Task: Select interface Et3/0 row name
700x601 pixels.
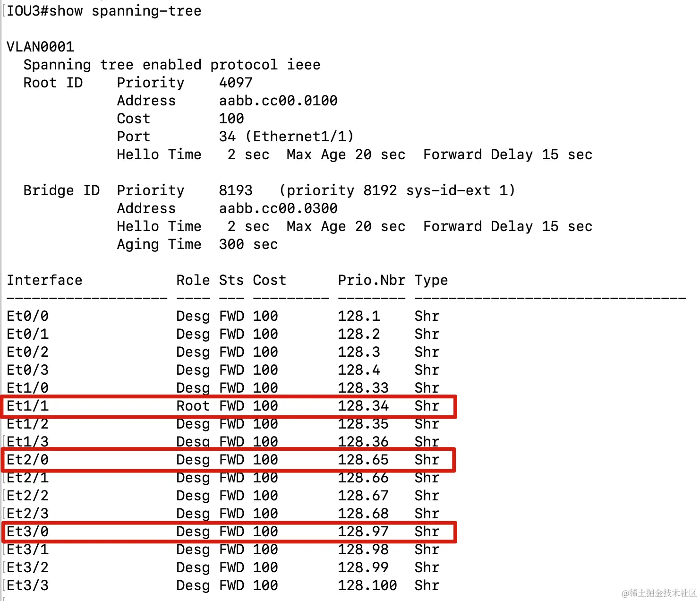Action: pyautogui.click(x=28, y=532)
